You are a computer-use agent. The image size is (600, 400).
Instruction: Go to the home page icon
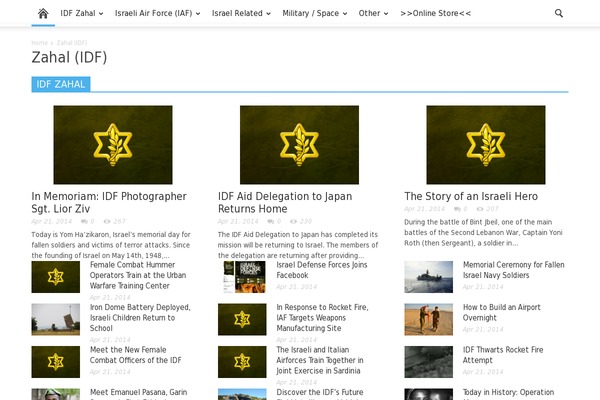pyautogui.click(x=43, y=13)
